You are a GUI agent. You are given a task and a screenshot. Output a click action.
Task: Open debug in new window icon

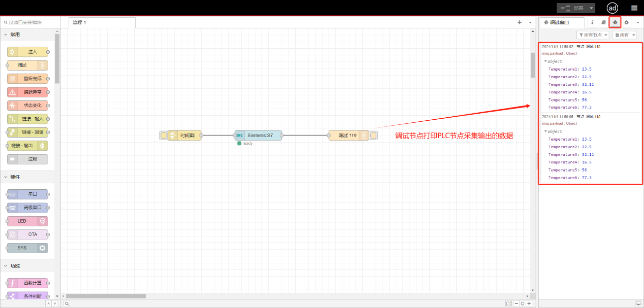pyautogui.click(x=638, y=303)
